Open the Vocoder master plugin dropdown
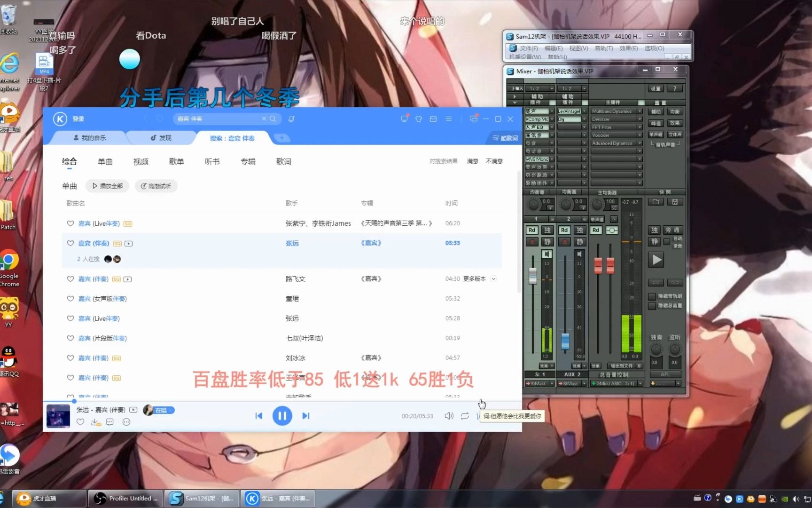812x508 pixels. pos(640,135)
